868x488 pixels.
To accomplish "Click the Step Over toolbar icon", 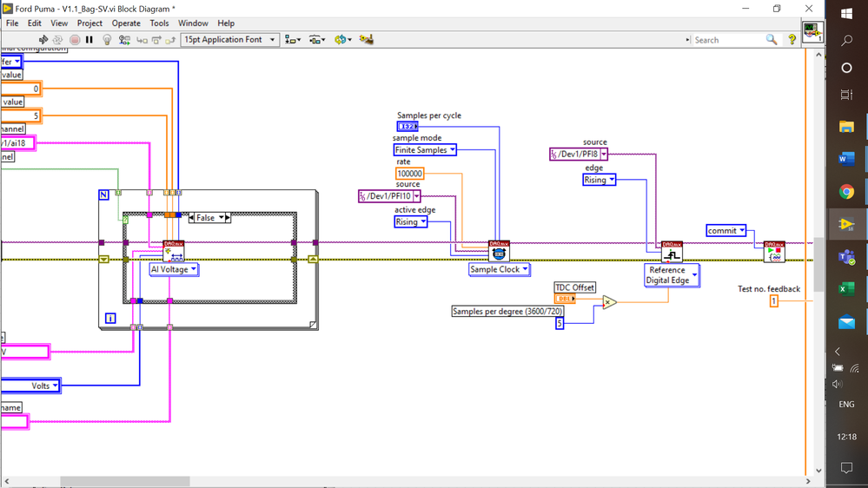I will click(x=156, y=40).
